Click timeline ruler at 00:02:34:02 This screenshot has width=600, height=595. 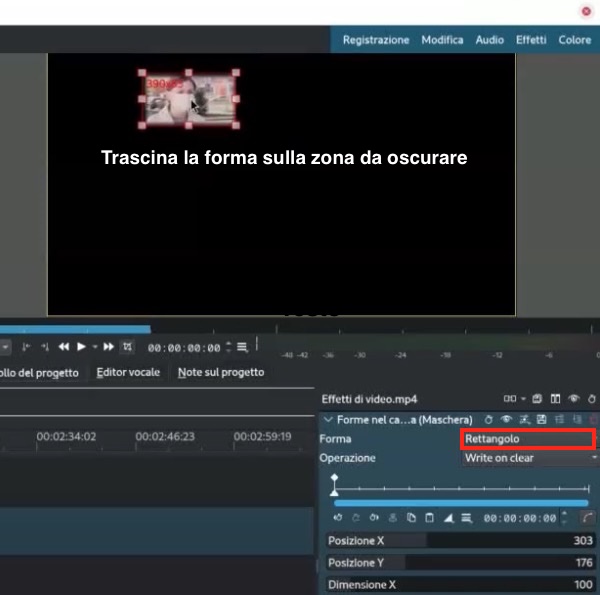tap(66, 436)
